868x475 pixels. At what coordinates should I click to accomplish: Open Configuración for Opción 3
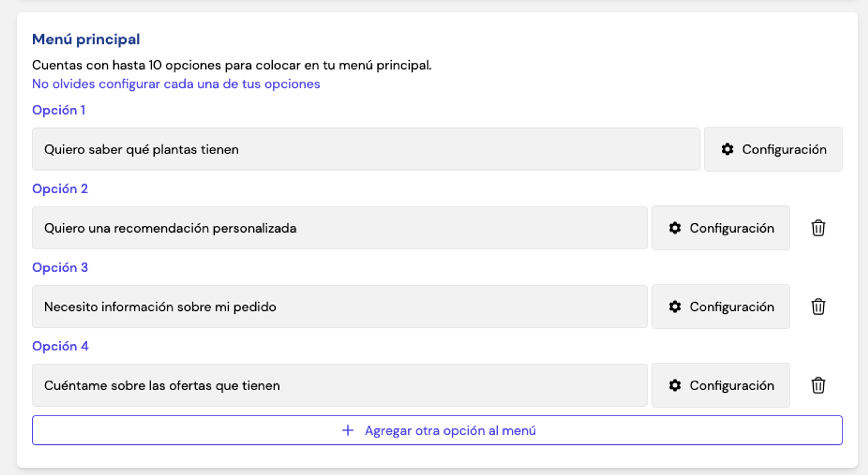click(721, 307)
